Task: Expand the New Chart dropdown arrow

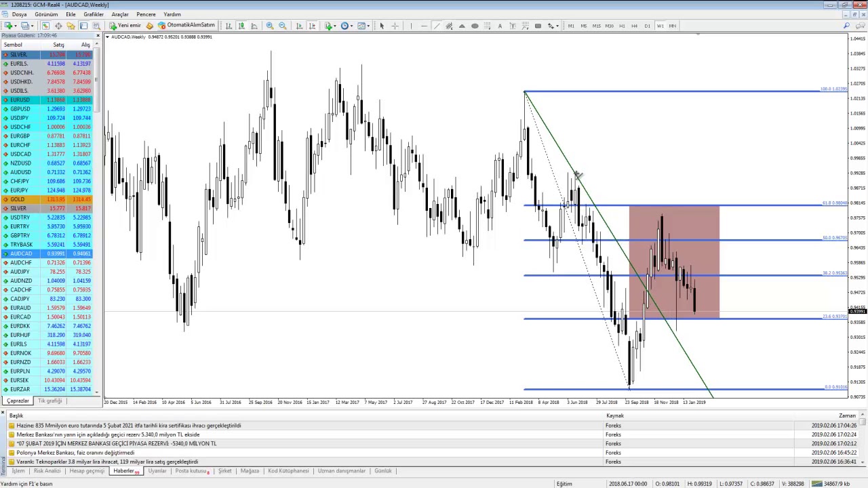Action: [x=15, y=26]
